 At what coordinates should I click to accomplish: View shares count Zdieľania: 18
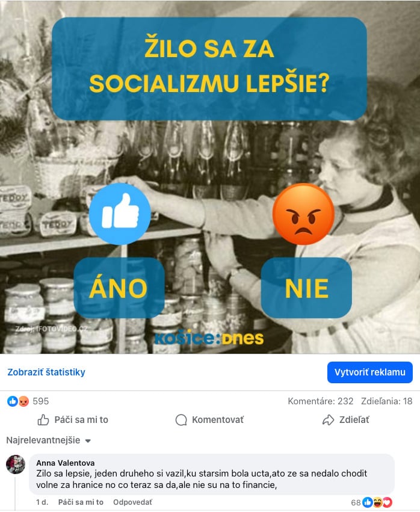tap(387, 401)
